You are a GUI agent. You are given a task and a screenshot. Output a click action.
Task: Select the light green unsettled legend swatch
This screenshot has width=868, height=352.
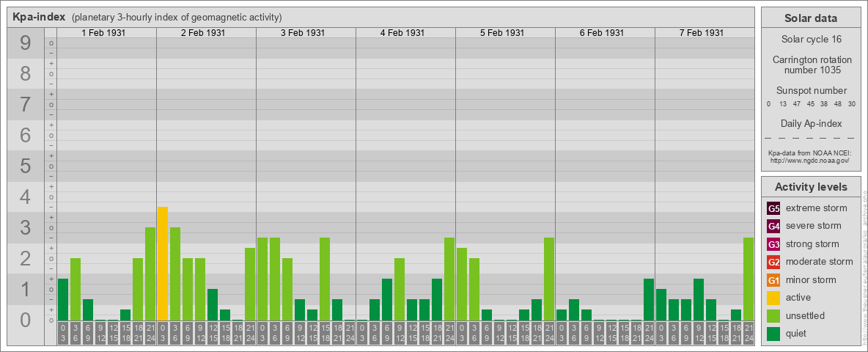[x=773, y=315]
